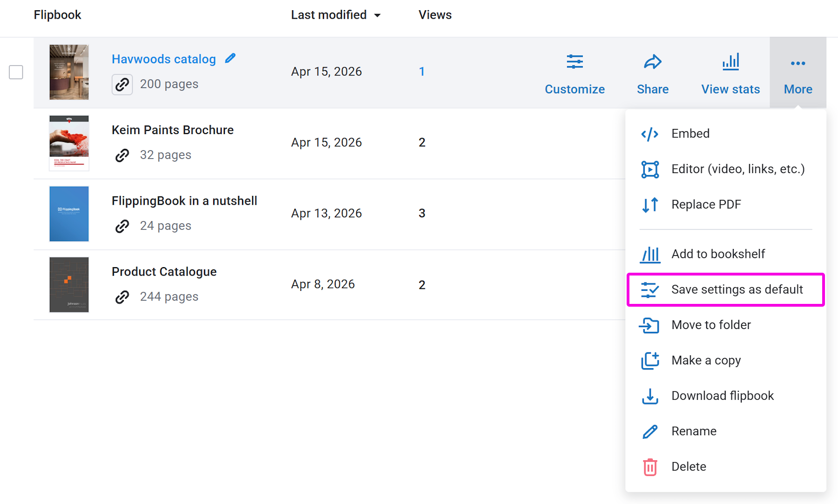The image size is (838, 504).
Task: Click the Share arrow icon
Action: pyautogui.click(x=653, y=62)
